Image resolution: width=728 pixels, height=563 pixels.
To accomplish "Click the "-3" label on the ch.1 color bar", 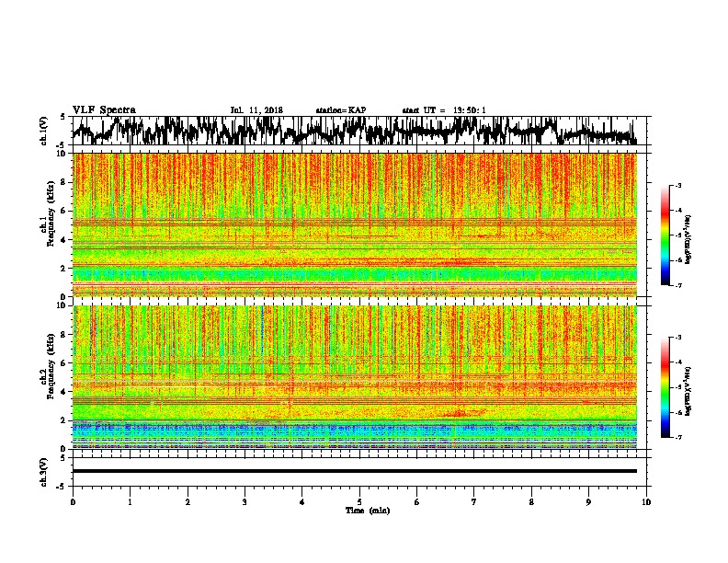I will 677,185.
